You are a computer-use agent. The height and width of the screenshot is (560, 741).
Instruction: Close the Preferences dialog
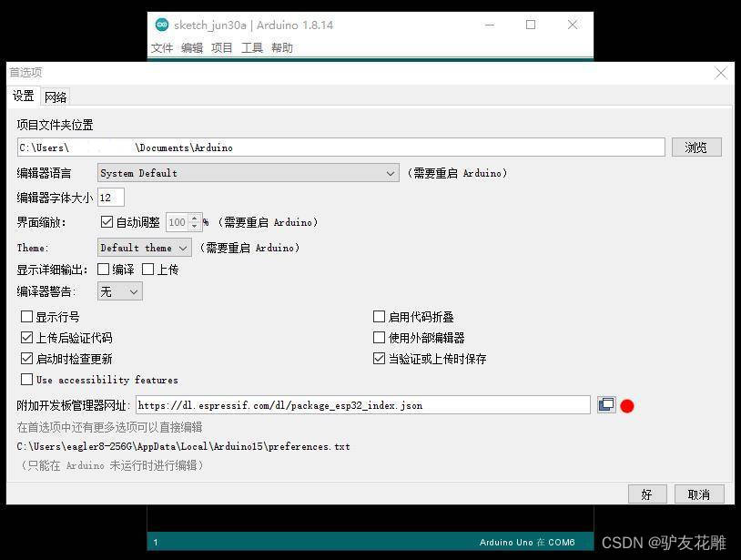[721, 73]
